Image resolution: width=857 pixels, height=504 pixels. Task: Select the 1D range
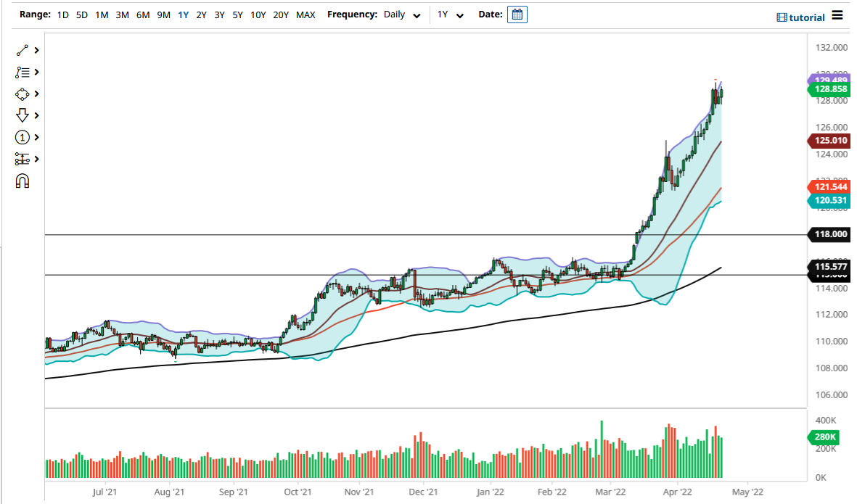62,15
